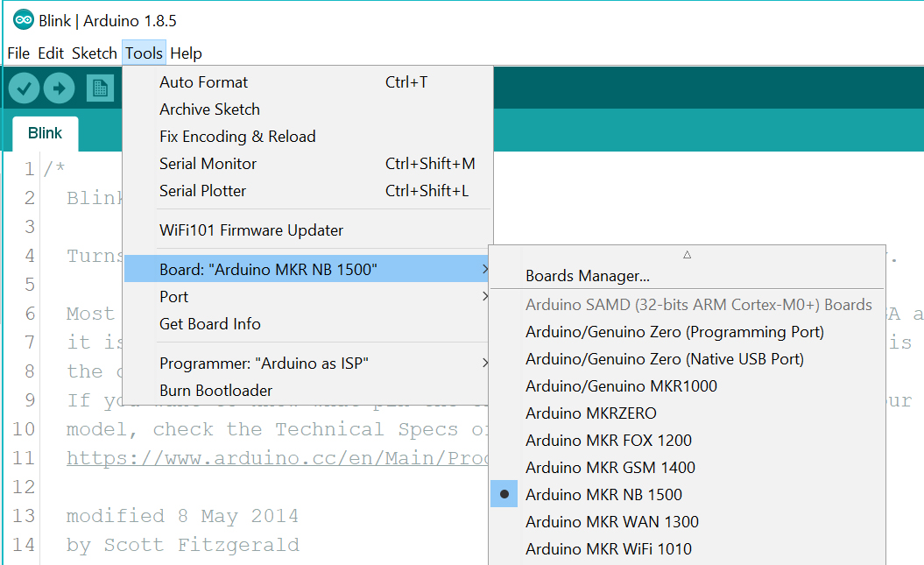Select the checked Arduino MKR NB 1500 board

(688, 494)
